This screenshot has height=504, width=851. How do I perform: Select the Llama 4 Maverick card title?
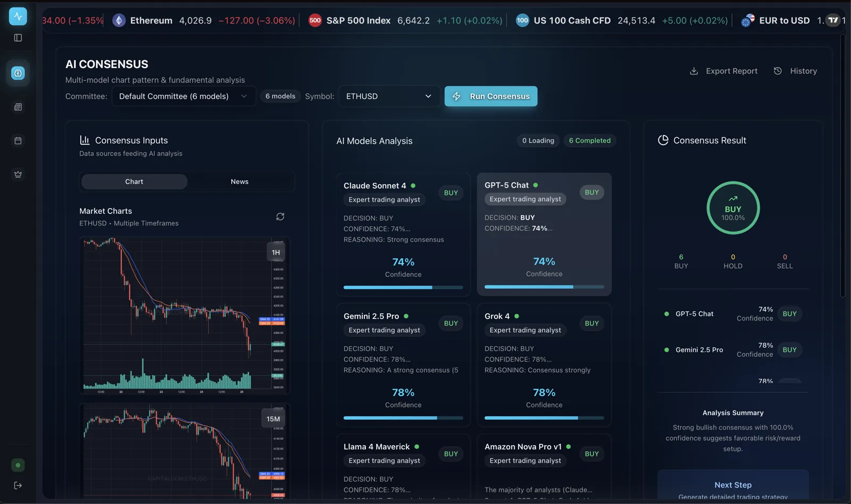pyautogui.click(x=377, y=447)
